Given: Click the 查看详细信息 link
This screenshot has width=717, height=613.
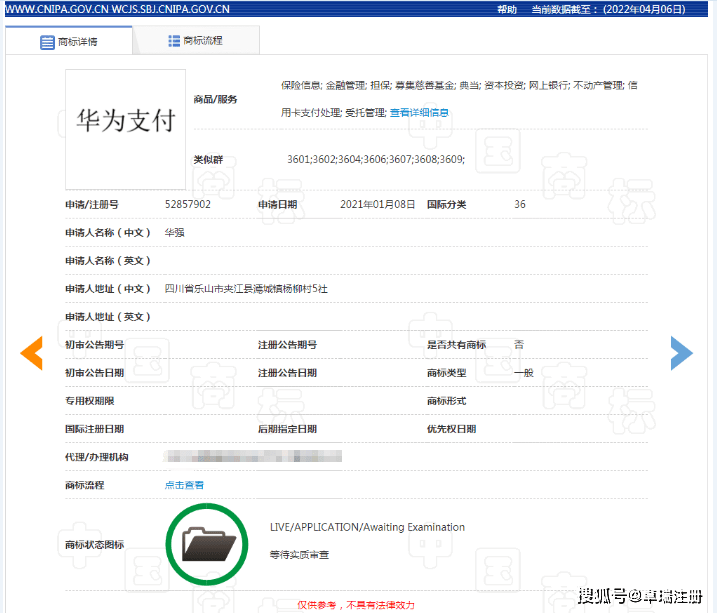Looking at the screenshot, I should 419,113.
